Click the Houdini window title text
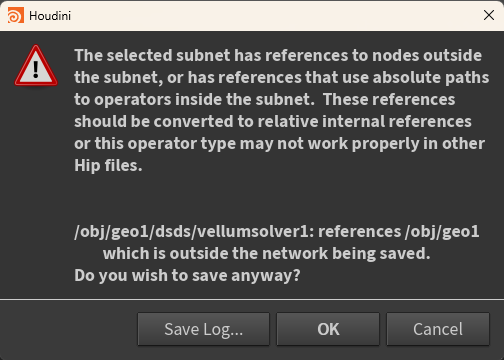Screen dimensions: 504x360 click(x=50, y=16)
